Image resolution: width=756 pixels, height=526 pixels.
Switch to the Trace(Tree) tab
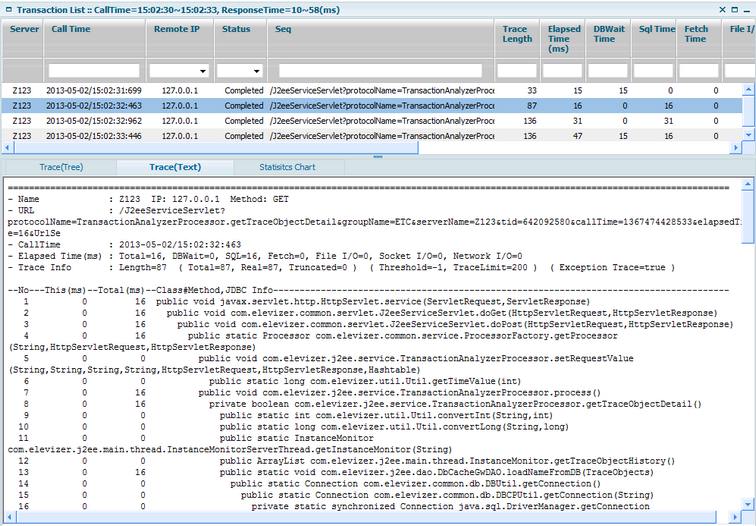tap(61, 167)
